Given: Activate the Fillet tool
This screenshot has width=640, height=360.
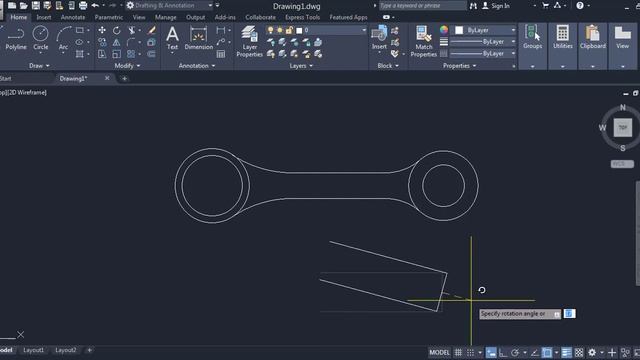Looking at the screenshot, I should click(x=131, y=42).
